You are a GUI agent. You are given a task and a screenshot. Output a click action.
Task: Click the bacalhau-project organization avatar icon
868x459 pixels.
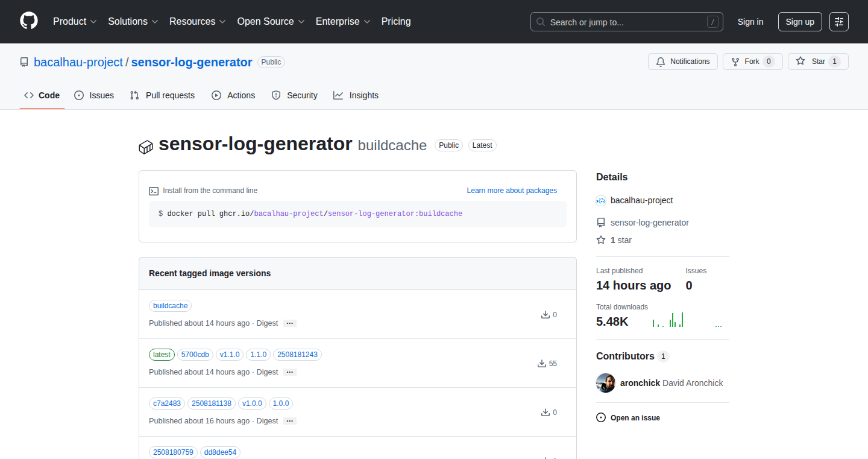[x=601, y=200]
